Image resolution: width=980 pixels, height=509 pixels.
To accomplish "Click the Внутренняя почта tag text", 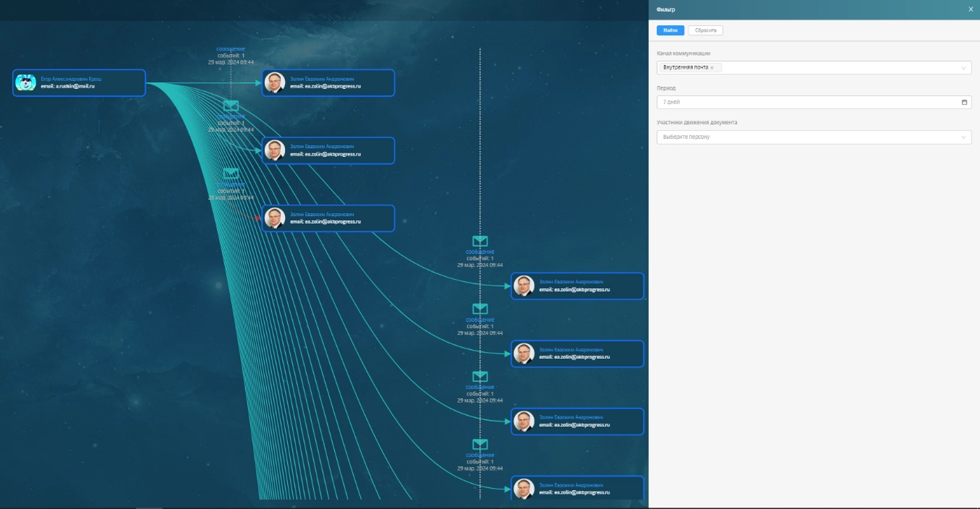I will [686, 68].
